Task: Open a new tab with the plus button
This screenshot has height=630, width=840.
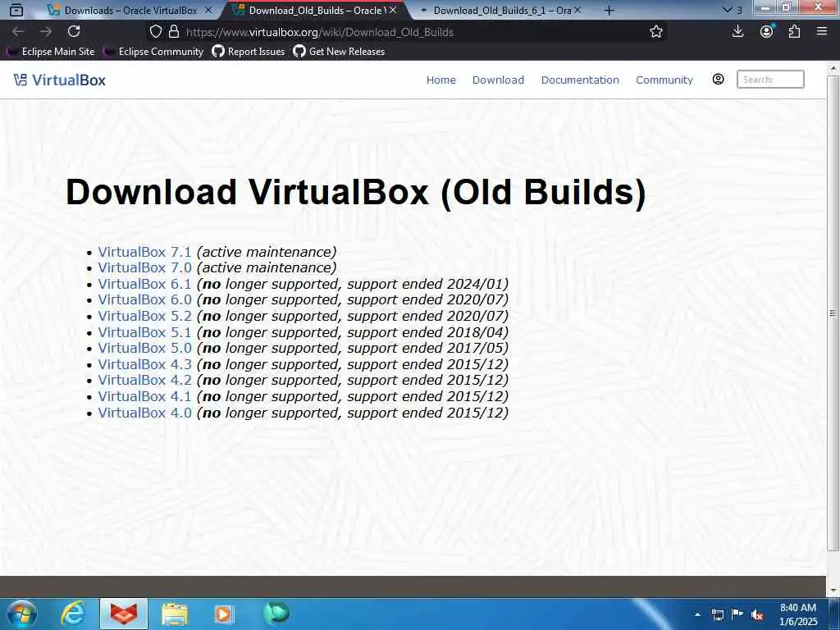Action: pos(609,10)
